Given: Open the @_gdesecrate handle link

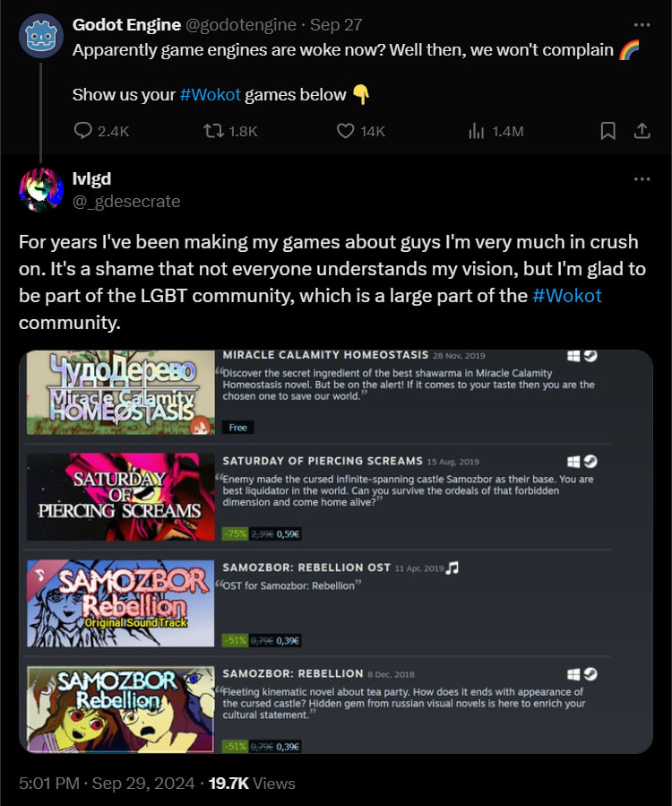Looking at the screenshot, I should coord(126,202).
